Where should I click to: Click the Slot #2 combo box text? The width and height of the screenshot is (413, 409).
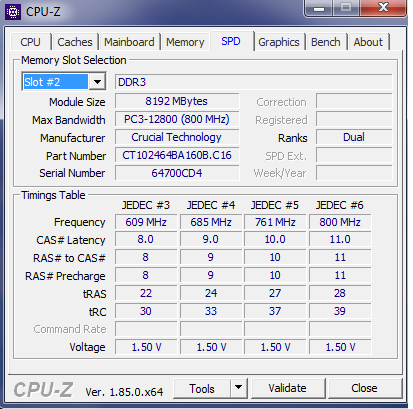coord(55,82)
